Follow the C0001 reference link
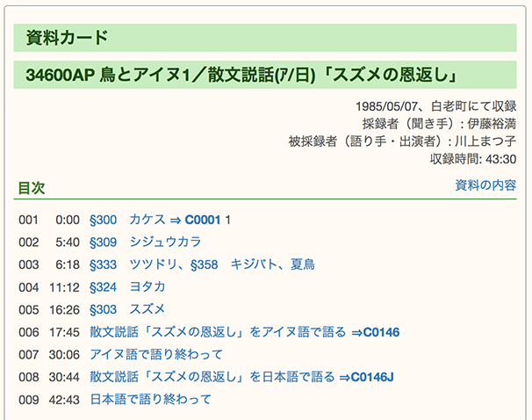This screenshot has width=532, height=420. coord(202,220)
